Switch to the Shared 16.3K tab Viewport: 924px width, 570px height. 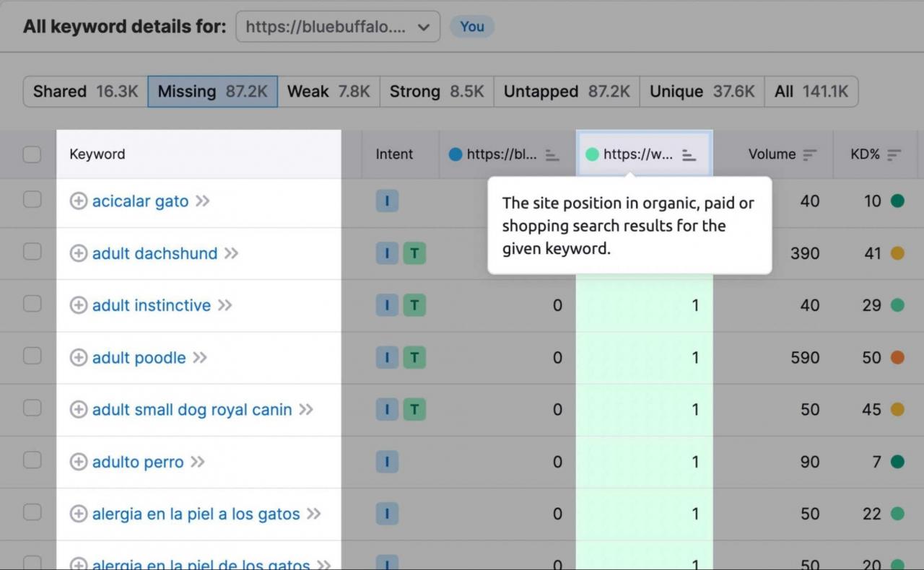click(85, 92)
